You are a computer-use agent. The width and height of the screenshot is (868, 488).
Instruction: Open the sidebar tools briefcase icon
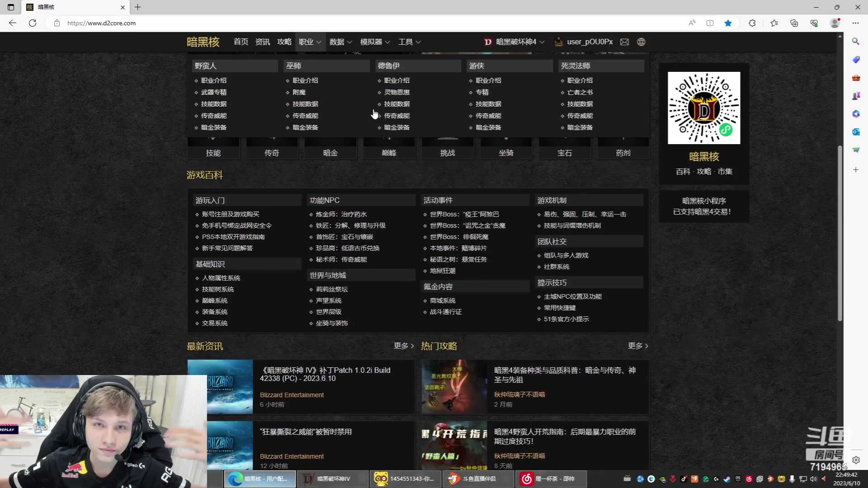point(855,78)
